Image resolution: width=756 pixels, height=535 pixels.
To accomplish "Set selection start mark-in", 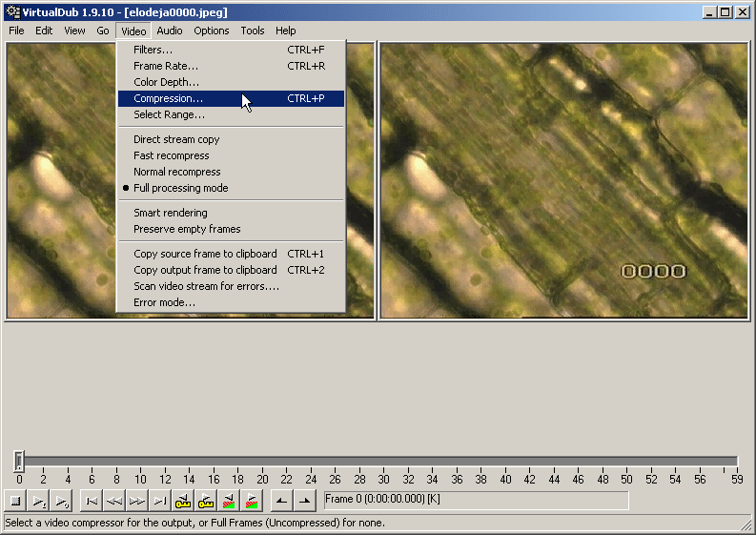I will pos(282,502).
